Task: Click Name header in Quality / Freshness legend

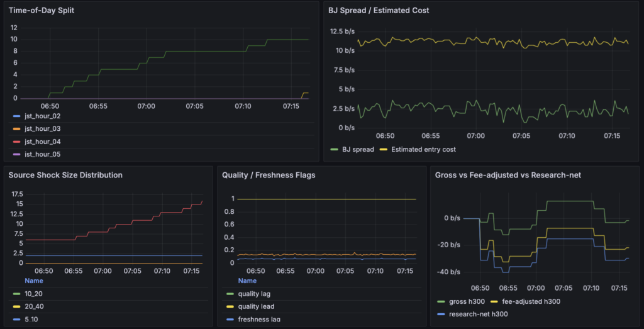Action: pos(247,281)
